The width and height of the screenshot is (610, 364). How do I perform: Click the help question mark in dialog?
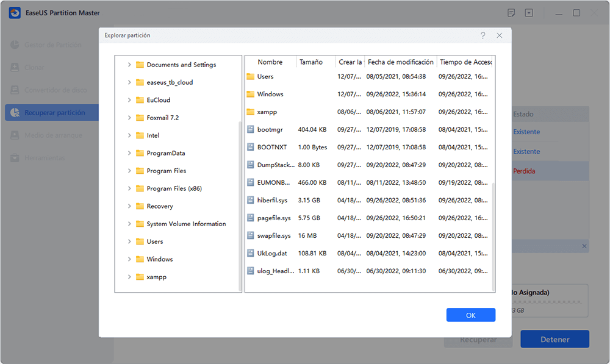[x=483, y=35]
